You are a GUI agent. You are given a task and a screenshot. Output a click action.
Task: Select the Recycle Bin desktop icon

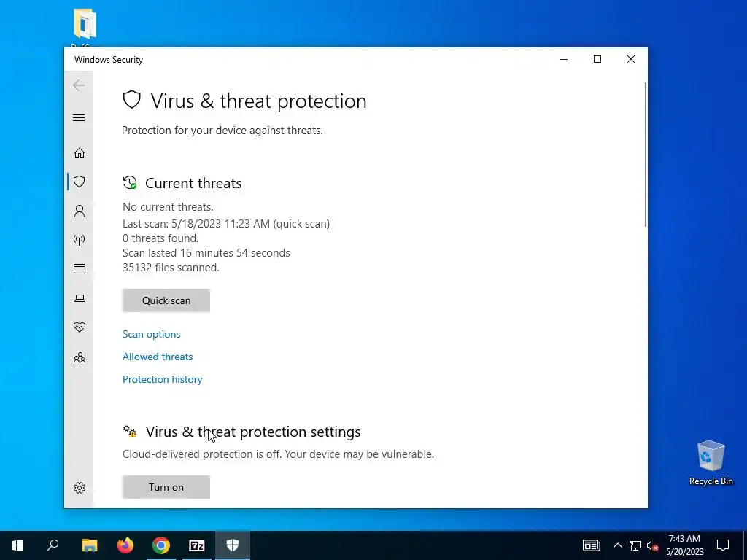click(x=711, y=463)
